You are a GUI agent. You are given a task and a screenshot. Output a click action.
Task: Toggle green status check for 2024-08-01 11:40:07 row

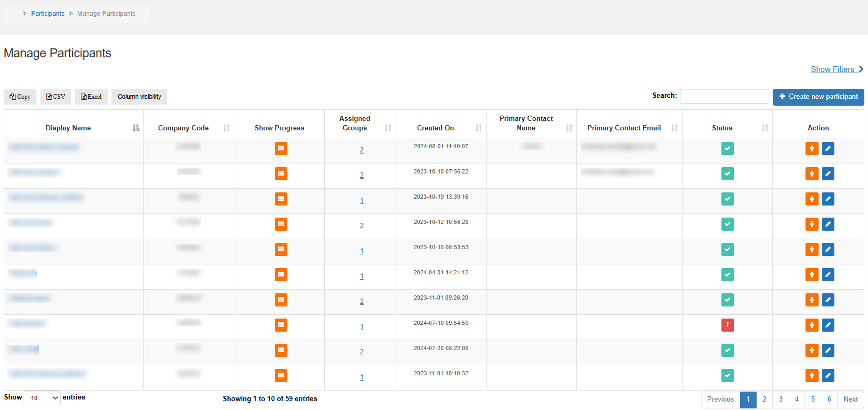tap(728, 149)
